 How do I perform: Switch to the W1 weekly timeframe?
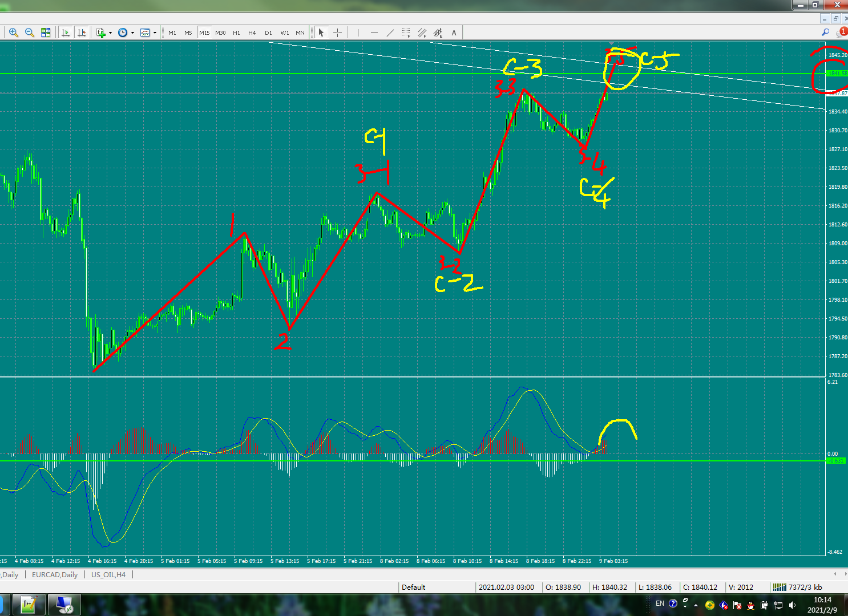click(285, 33)
